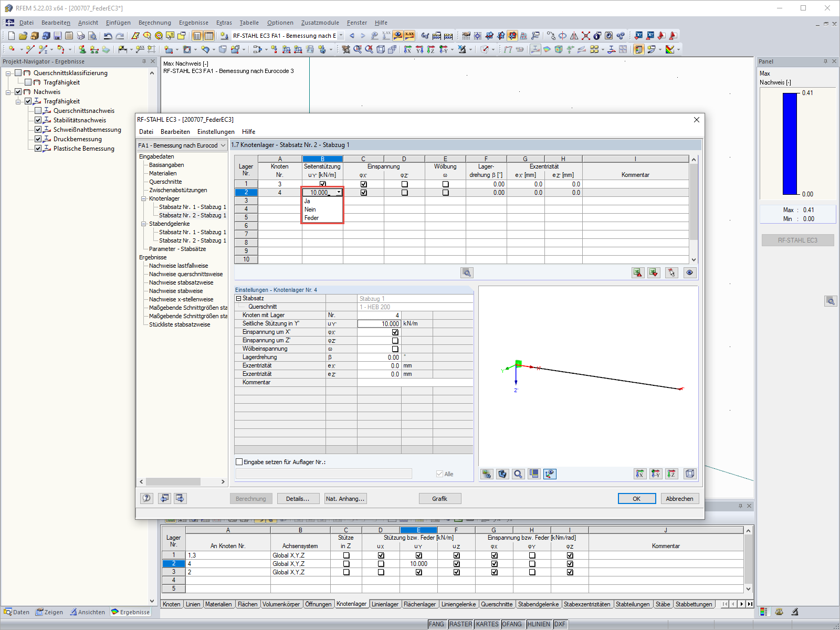Select Feder from the Seitenstützung dropdown
The width and height of the screenshot is (840, 630).
click(311, 217)
